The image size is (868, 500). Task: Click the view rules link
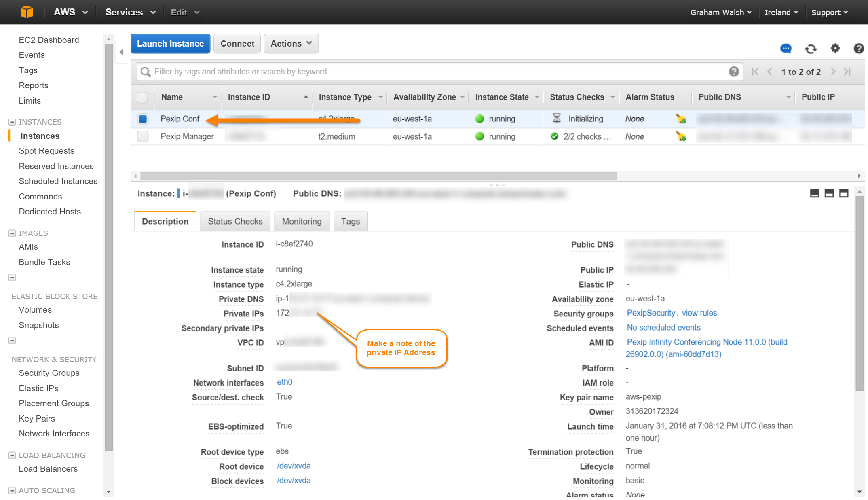pyautogui.click(x=699, y=313)
